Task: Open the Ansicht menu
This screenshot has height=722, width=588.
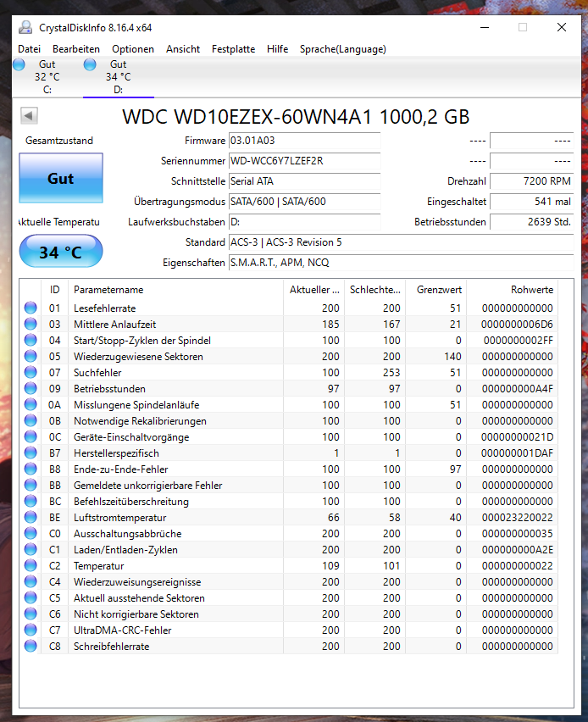Action: pyautogui.click(x=183, y=49)
